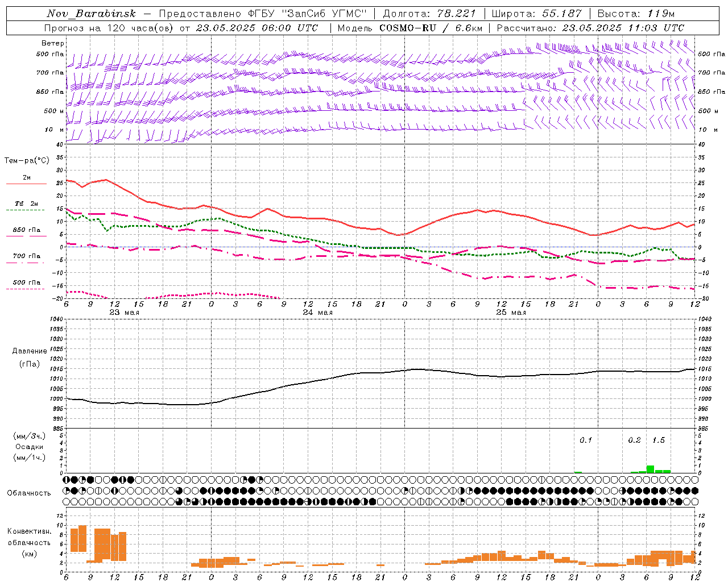Click the Конвективн. label
The height and width of the screenshot is (582, 728).
coord(29,531)
